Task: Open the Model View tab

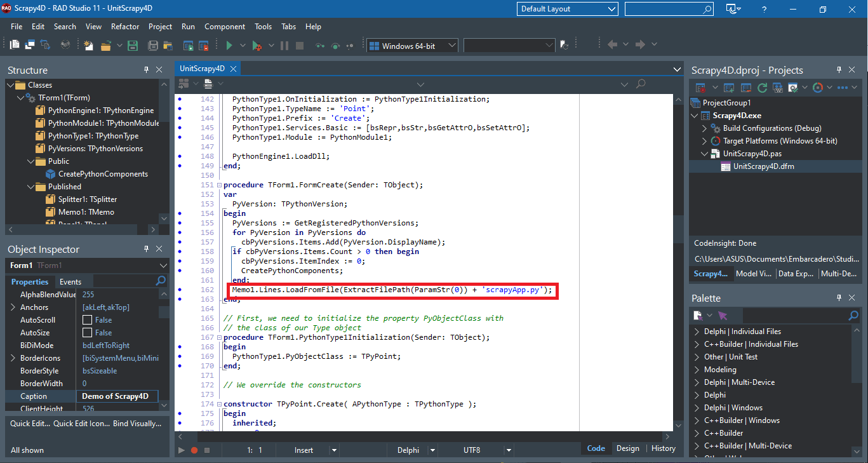Action: [753, 274]
